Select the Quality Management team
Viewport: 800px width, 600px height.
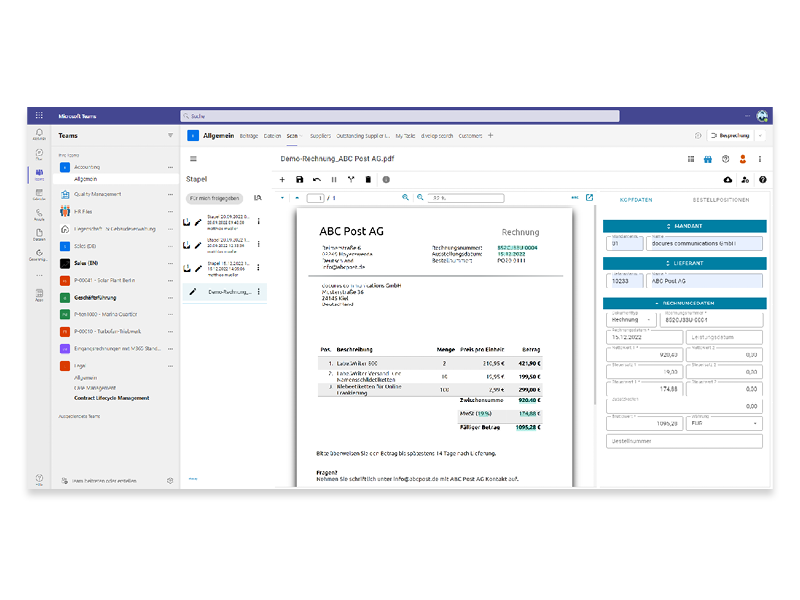point(98,194)
